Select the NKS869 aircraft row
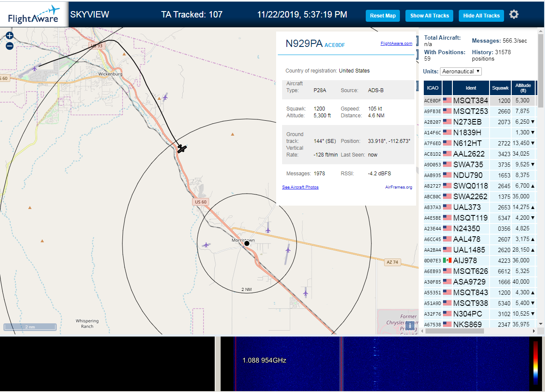Screen dimensions: 545x392 480,323
